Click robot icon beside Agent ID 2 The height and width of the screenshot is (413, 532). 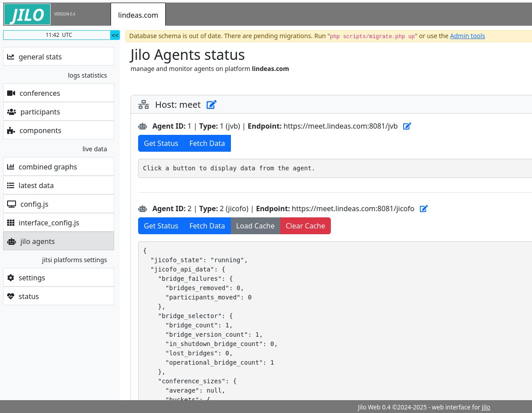(x=143, y=208)
